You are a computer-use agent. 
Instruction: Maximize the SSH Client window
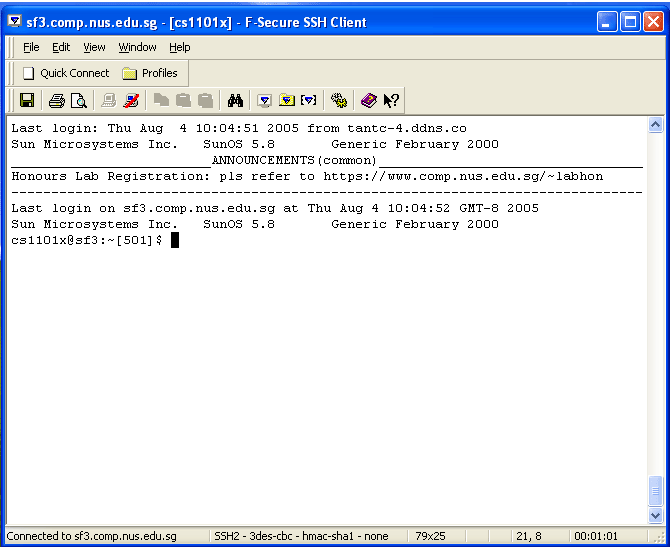(630, 22)
